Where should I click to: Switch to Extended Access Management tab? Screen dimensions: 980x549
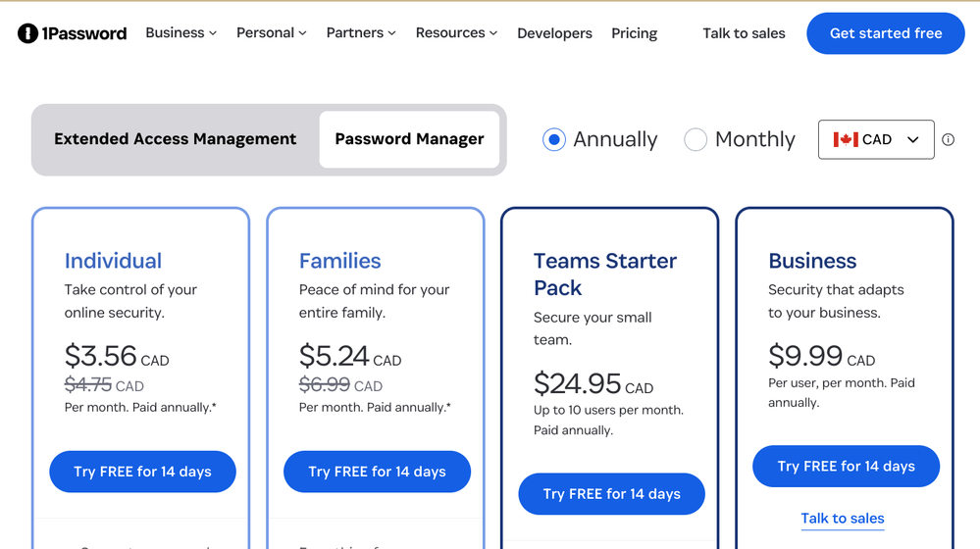click(175, 139)
